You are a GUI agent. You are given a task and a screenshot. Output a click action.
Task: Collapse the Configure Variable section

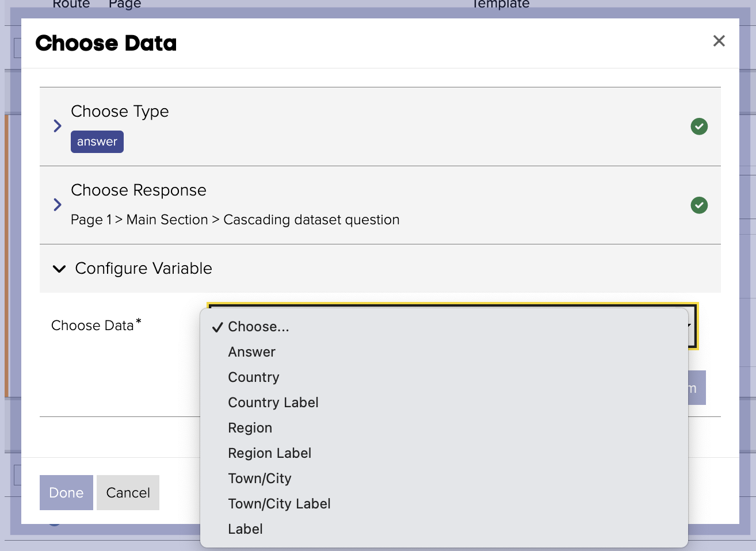(143, 268)
